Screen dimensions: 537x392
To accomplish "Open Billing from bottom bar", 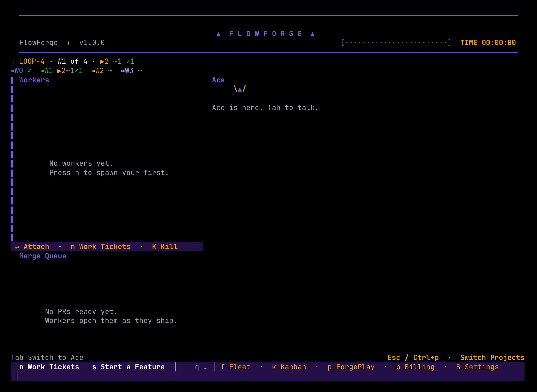I will [415, 367].
